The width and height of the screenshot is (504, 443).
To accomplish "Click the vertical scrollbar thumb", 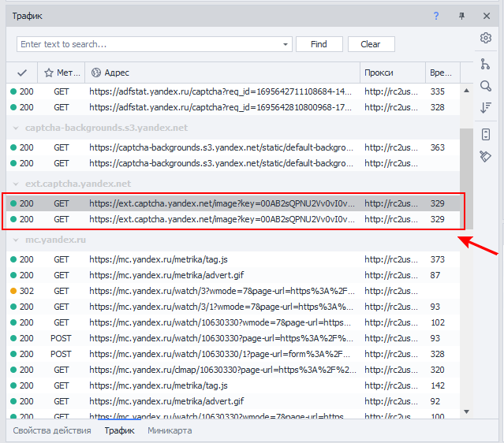I will [x=466, y=178].
